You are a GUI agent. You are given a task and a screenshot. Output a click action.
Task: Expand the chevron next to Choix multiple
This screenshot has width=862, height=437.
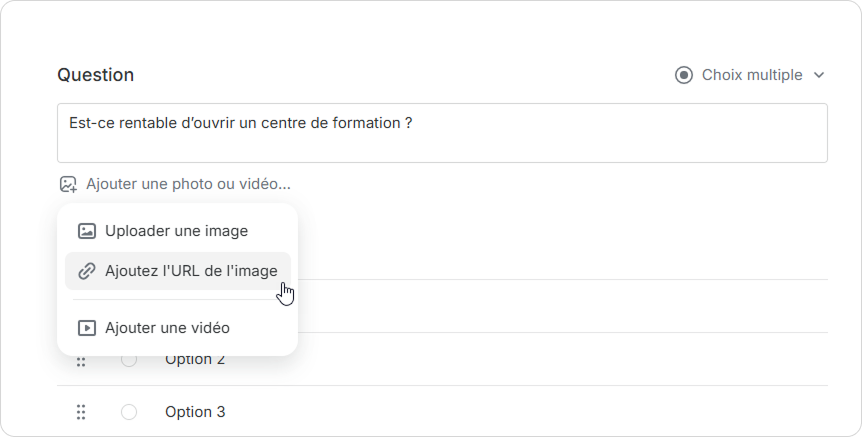click(819, 75)
